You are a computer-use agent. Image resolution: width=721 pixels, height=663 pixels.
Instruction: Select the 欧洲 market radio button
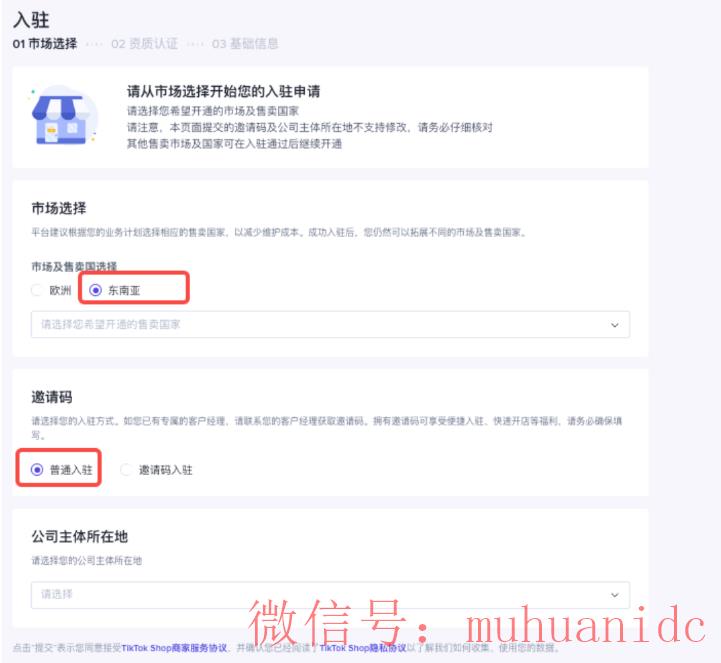coord(37,290)
